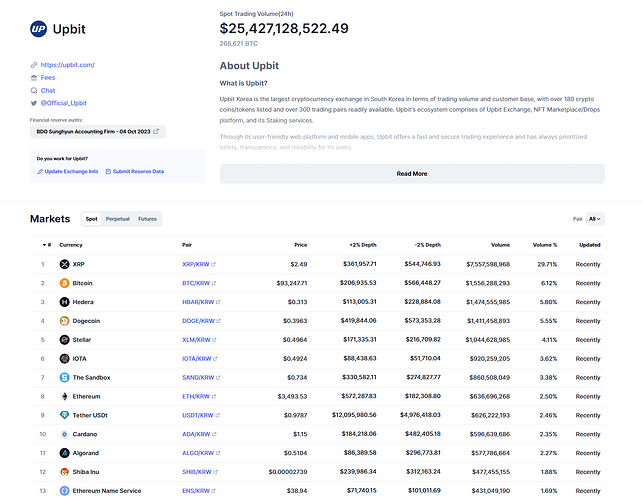Switch to the Futures markets tab
643x500 pixels.
point(147,219)
